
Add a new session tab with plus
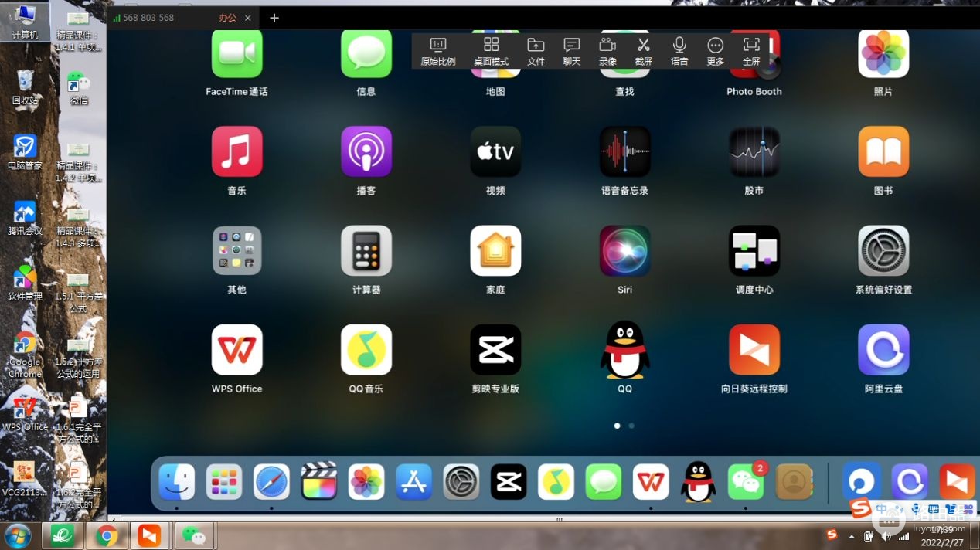point(274,18)
